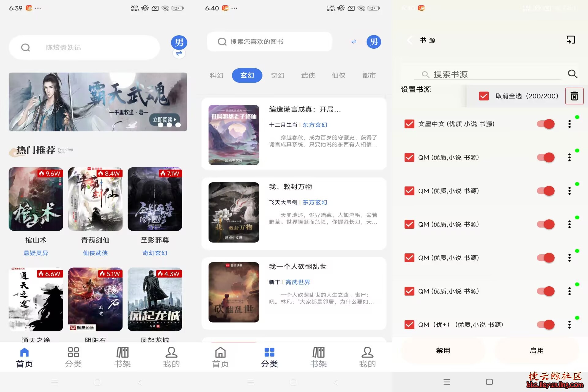The width and height of the screenshot is (588, 392).
Task: Tap the 男 gender avatar on home screen
Action: pyautogui.click(x=179, y=42)
